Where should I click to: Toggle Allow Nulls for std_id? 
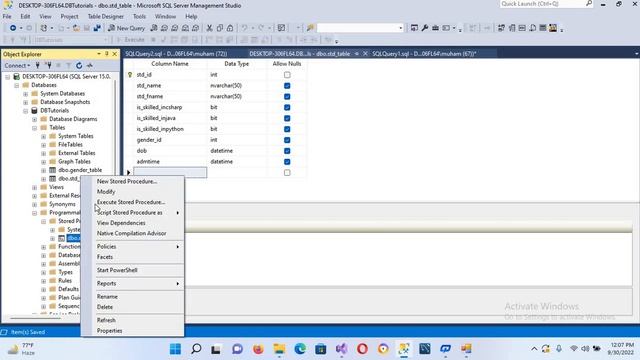287,75
